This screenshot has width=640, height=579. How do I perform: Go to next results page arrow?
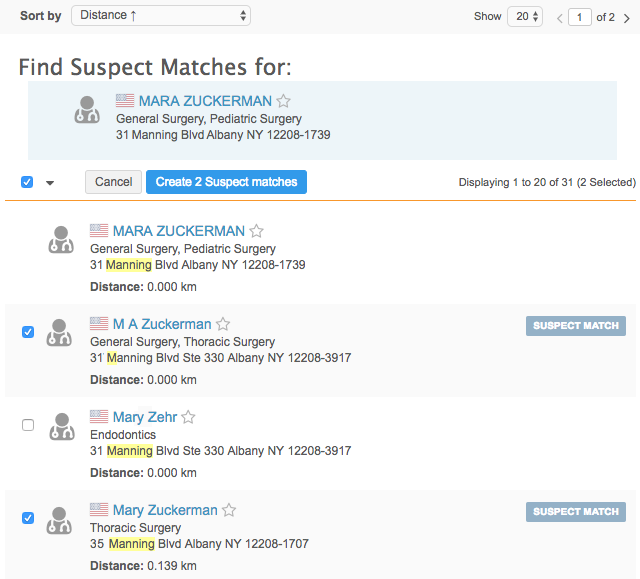coord(626,17)
